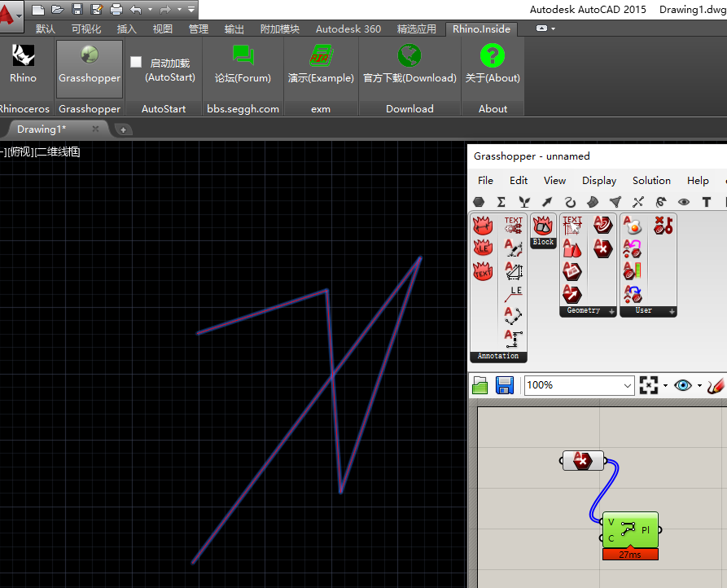The height and width of the screenshot is (588, 727).
Task: Select the polyline component on the Grasshopper canvas
Action: pyautogui.click(x=630, y=530)
